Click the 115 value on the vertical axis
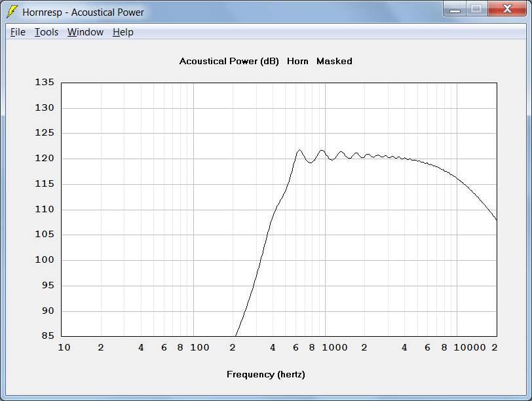This screenshot has height=401, width=532. pyautogui.click(x=45, y=184)
